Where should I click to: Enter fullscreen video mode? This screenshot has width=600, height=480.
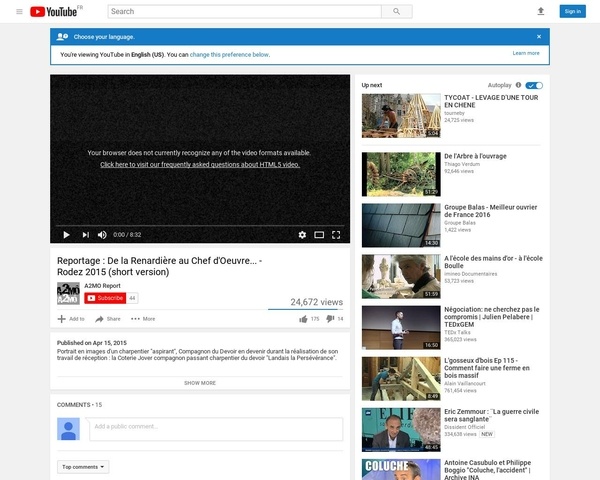tap(337, 235)
